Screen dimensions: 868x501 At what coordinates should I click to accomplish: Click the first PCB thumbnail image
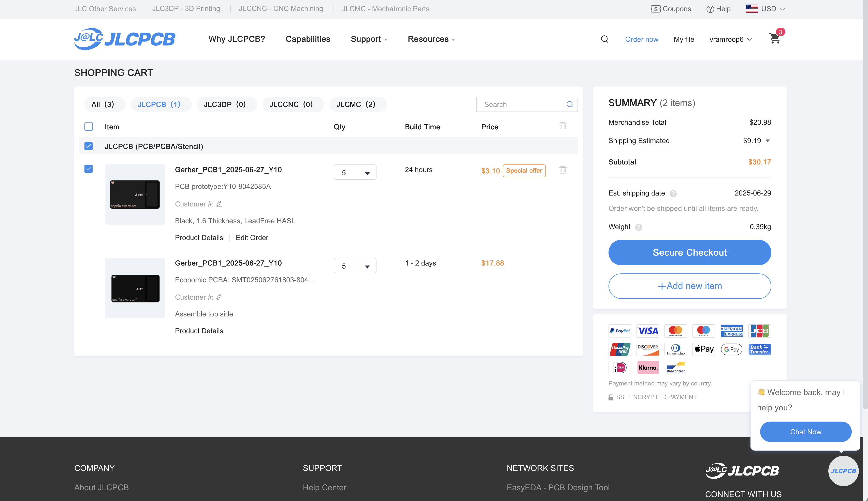135,194
